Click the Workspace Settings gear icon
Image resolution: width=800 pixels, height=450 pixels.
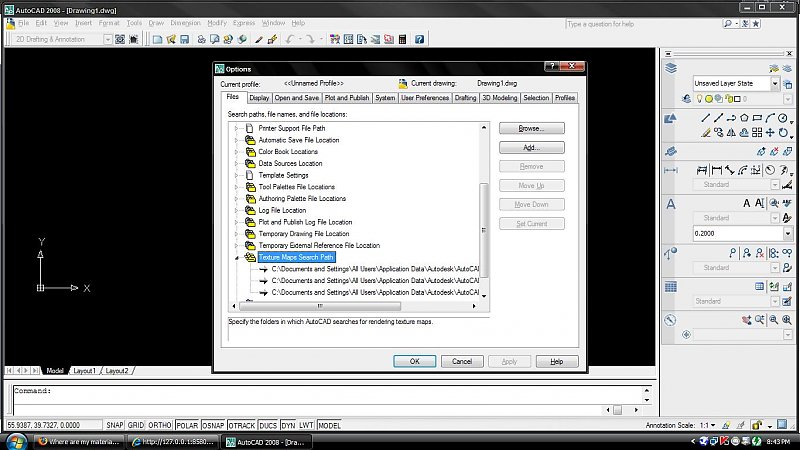point(120,39)
